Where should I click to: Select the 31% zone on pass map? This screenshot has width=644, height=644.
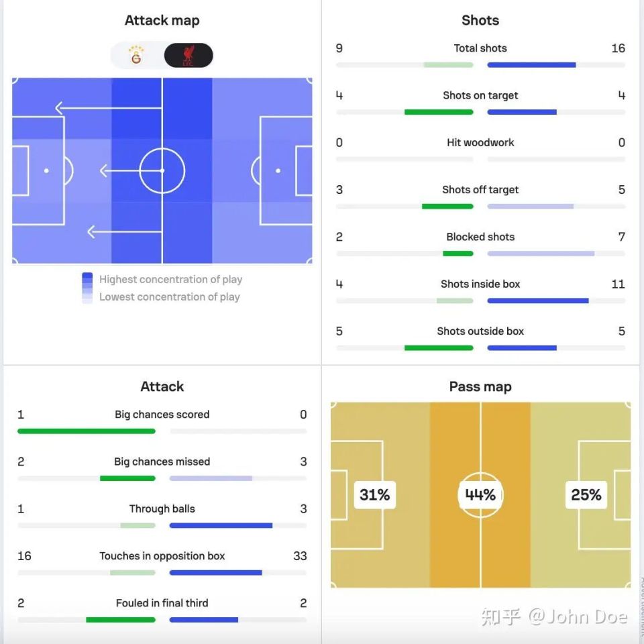point(374,495)
